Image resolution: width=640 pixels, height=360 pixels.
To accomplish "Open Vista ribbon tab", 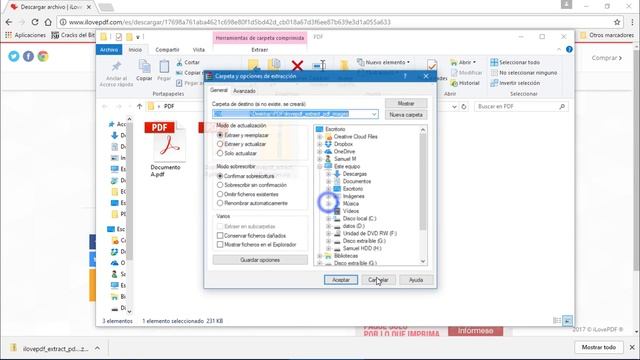I will tap(199, 49).
